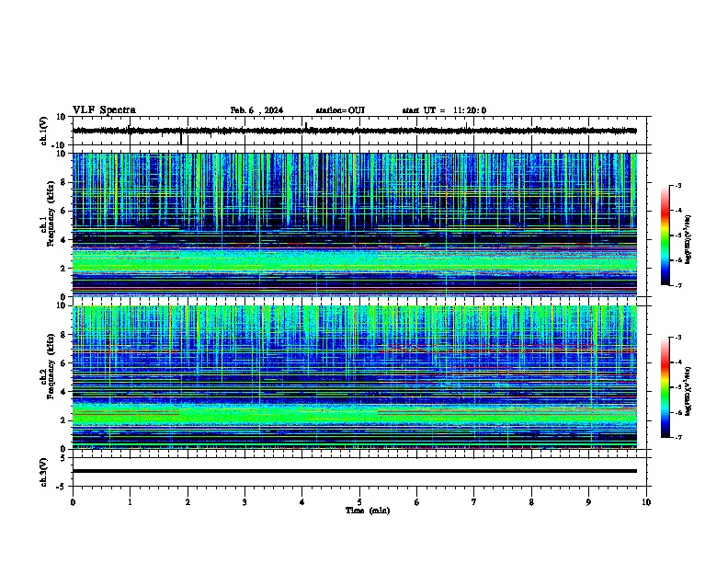Click the "ch.3(V)" axis label

click(43, 472)
